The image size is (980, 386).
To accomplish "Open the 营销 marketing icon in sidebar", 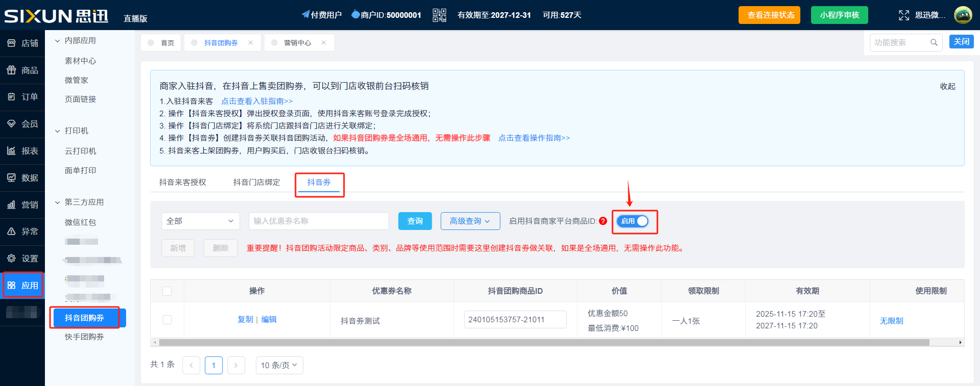I will pyautogui.click(x=11, y=205).
